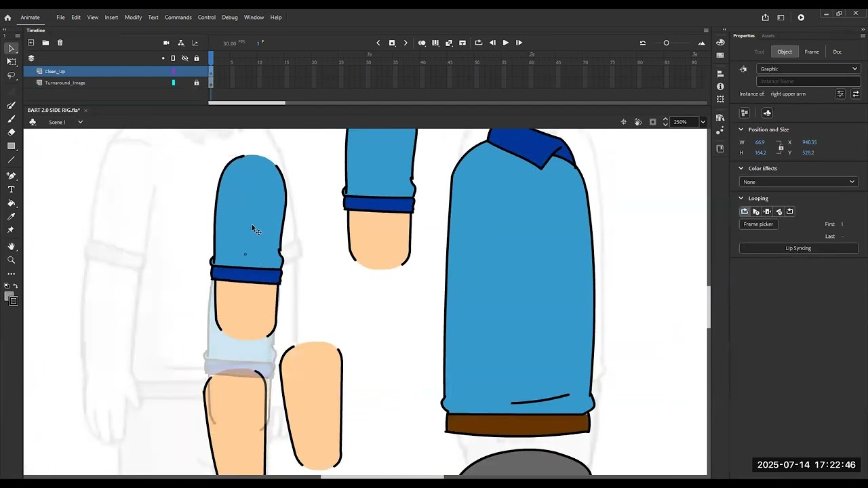
Task: Collapse the Position and Size section
Action: pos(741,129)
